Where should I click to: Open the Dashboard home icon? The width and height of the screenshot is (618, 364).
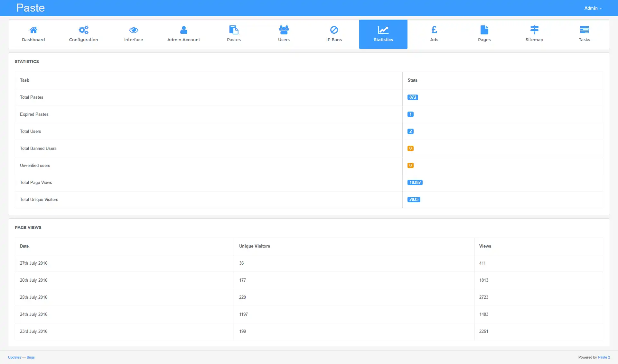33,30
